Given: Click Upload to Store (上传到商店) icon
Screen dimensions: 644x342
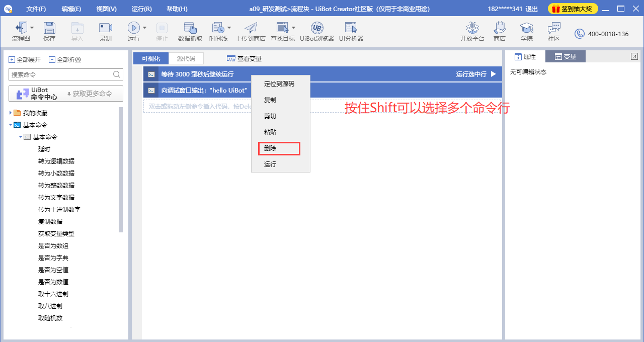Looking at the screenshot, I should click(x=250, y=31).
